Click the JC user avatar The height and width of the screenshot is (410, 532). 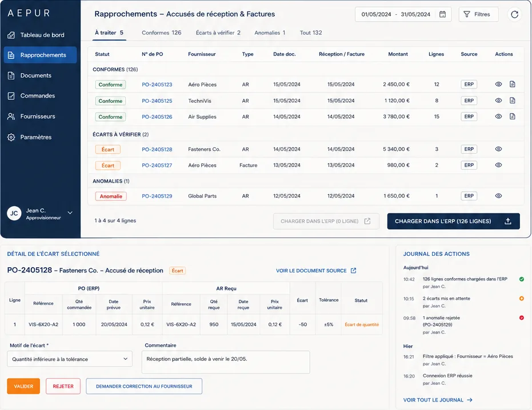[14, 214]
